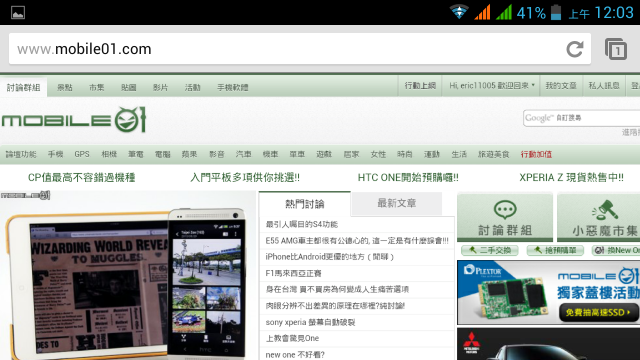Image resolution: width=640 pixels, height=360 pixels.
Task: Select the 討論群組 top tab
Action: click(24, 87)
